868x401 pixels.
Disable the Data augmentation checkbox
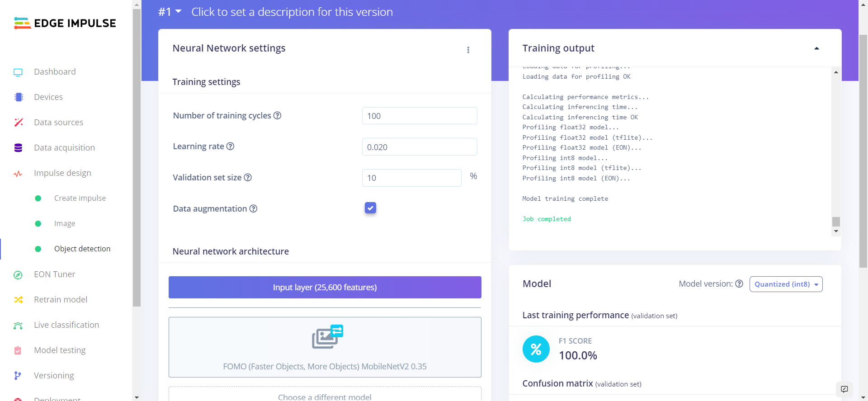pyautogui.click(x=370, y=208)
